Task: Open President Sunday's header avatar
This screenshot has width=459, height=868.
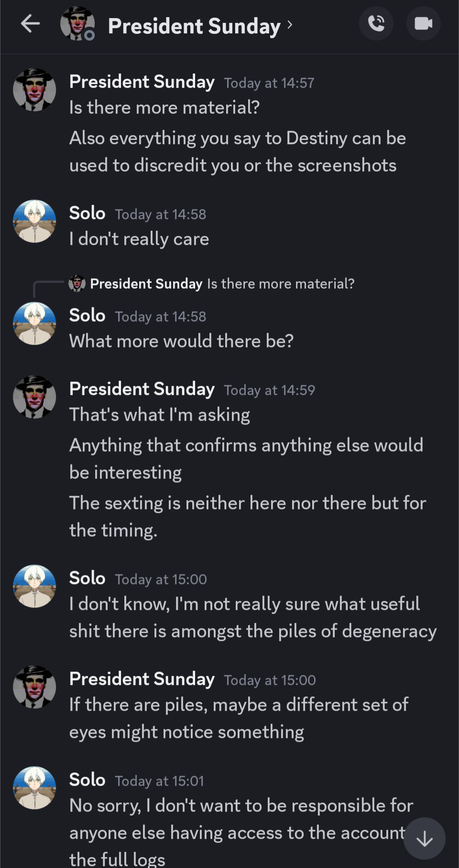Action: (77, 23)
